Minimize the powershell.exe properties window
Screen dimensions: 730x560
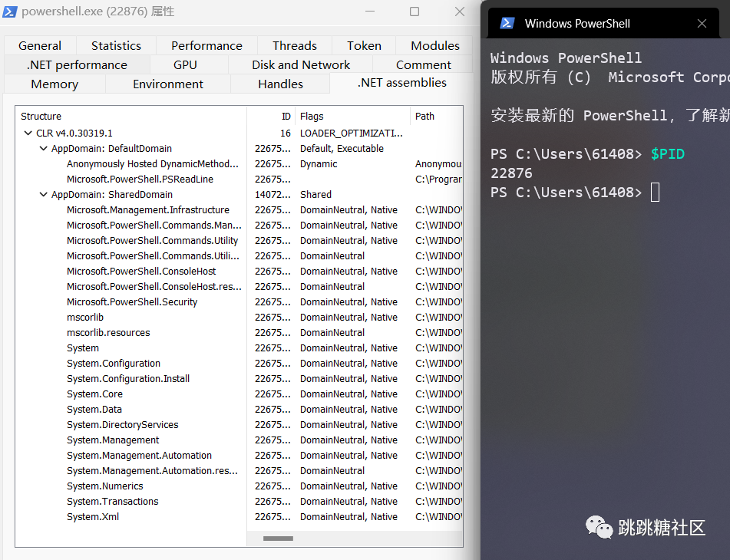[x=370, y=12]
